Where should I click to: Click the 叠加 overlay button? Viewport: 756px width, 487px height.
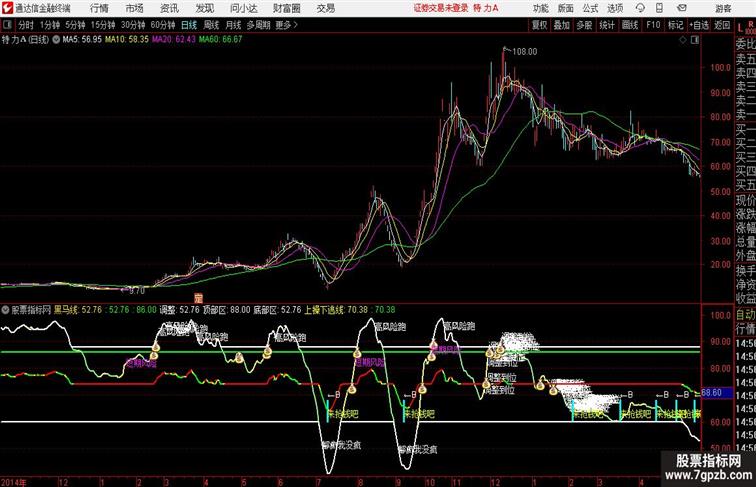[562, 25]
